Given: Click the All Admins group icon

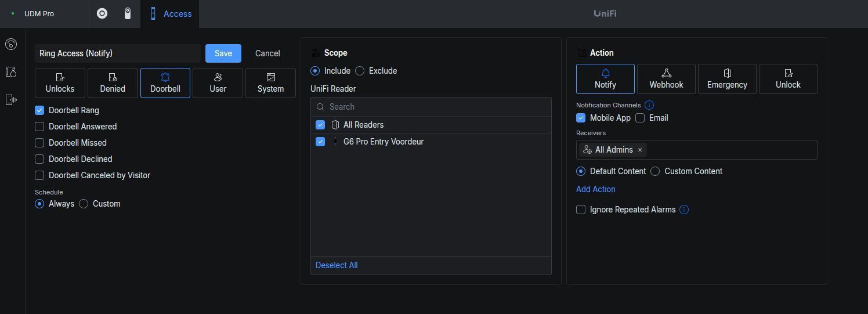Looking at the screenshot, I should (587, 150).
